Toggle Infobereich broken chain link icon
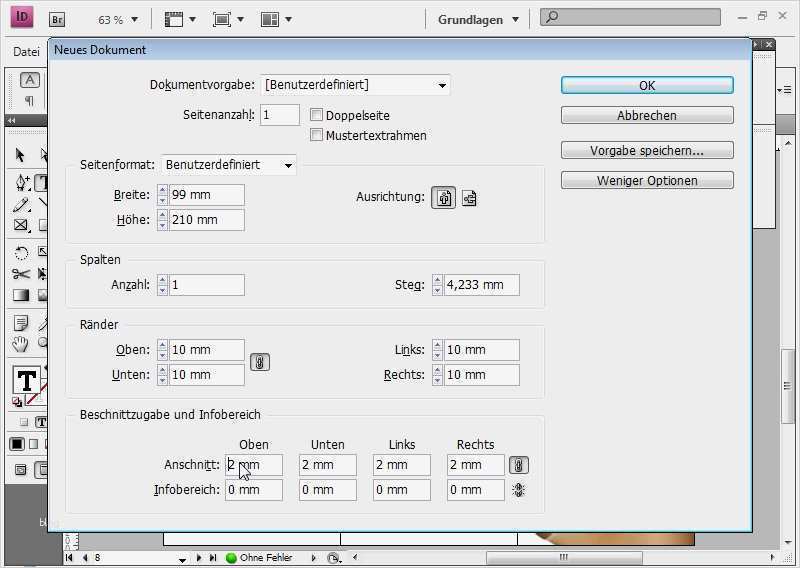Viewport: 800px width, 568px height. tap(518, 490)
